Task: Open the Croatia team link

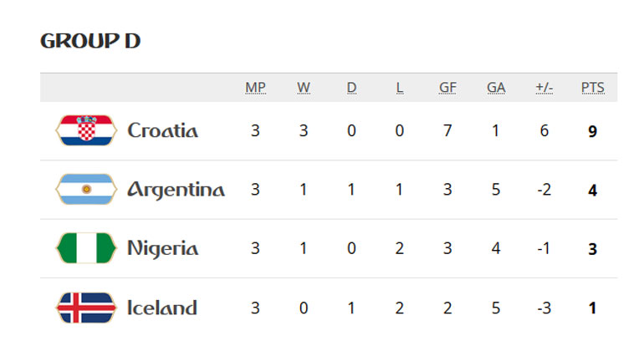Action: [162, 131]
